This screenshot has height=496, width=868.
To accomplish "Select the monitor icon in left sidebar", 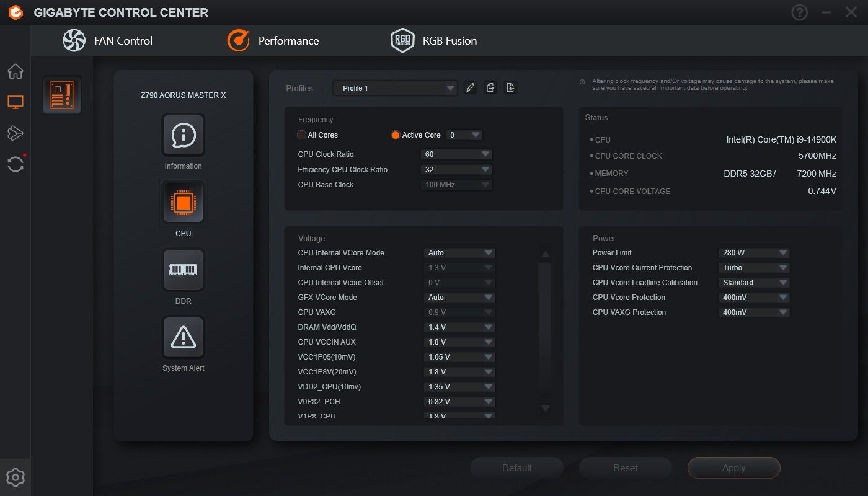I will 15,102.
